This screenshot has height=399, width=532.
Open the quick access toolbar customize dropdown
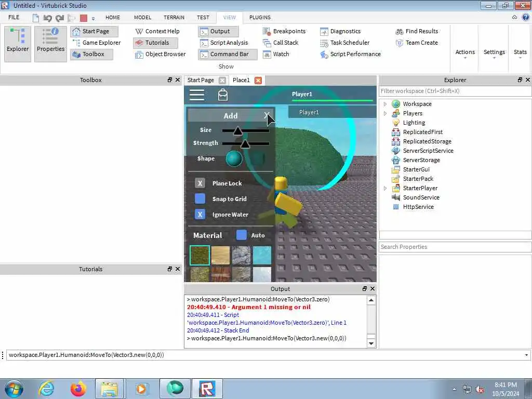coord(93,18)
